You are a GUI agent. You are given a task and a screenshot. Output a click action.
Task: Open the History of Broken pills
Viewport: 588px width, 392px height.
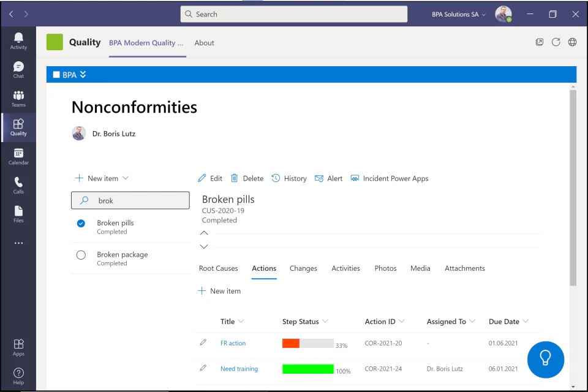click(288, 178)
